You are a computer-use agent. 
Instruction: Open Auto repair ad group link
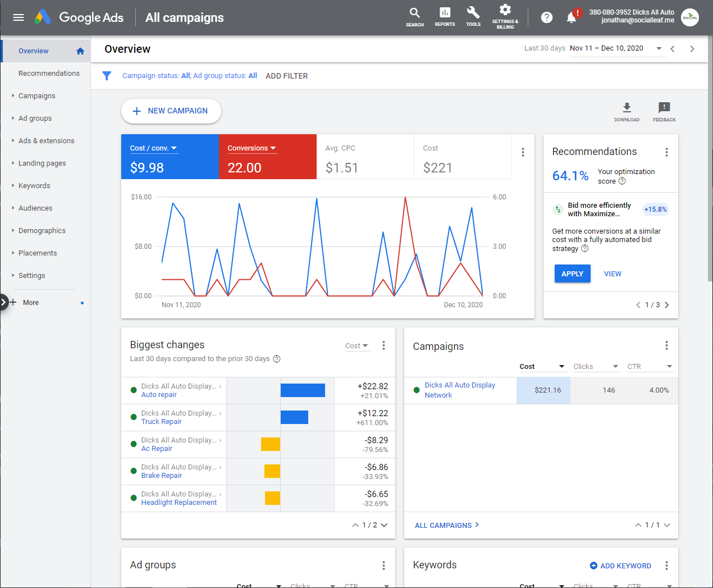[x=159, y=395]
